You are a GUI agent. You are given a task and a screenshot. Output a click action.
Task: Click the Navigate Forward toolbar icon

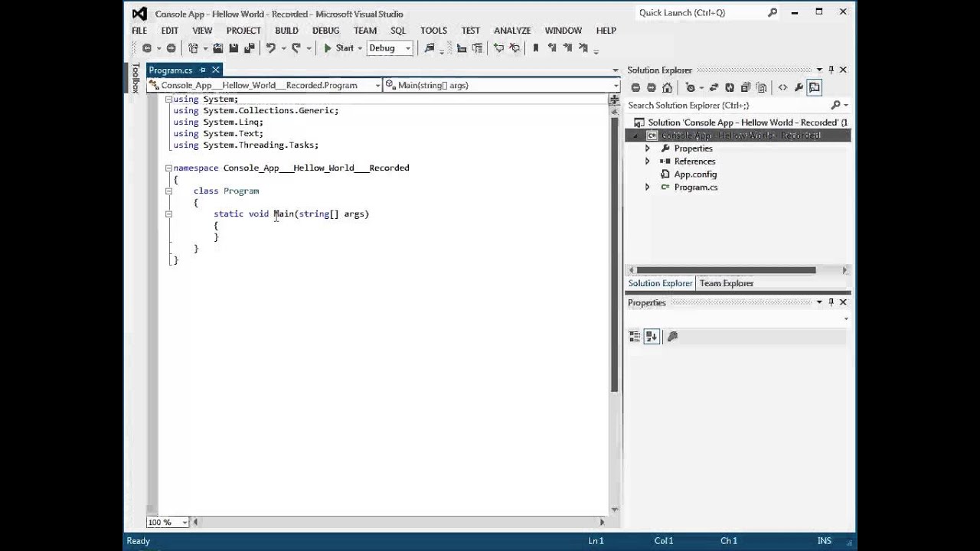coord(171,48)
